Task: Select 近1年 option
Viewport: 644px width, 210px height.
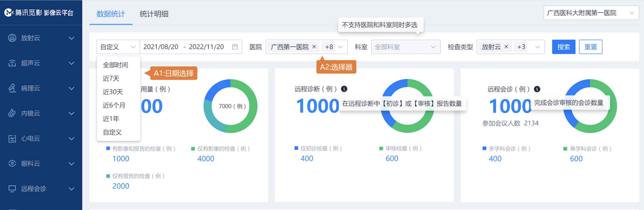Action: tap(111, 119)
